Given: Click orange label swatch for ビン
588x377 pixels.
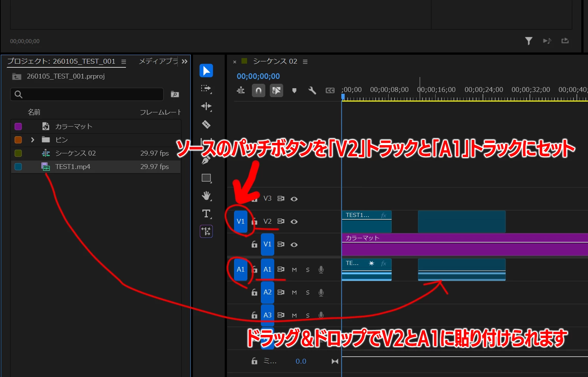Looking at the screenshot, I should pos(18,140).
